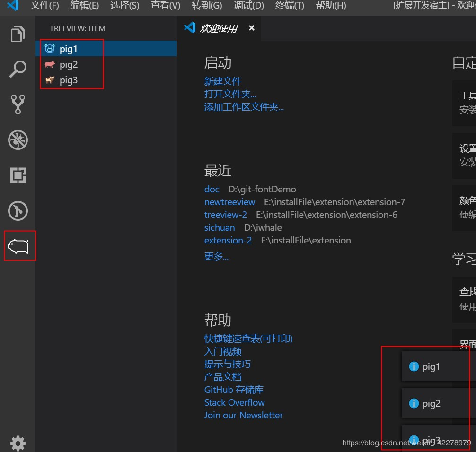Select pig1 tree item
The height and width of the screenshot is (452, 476).
(106, 49)
